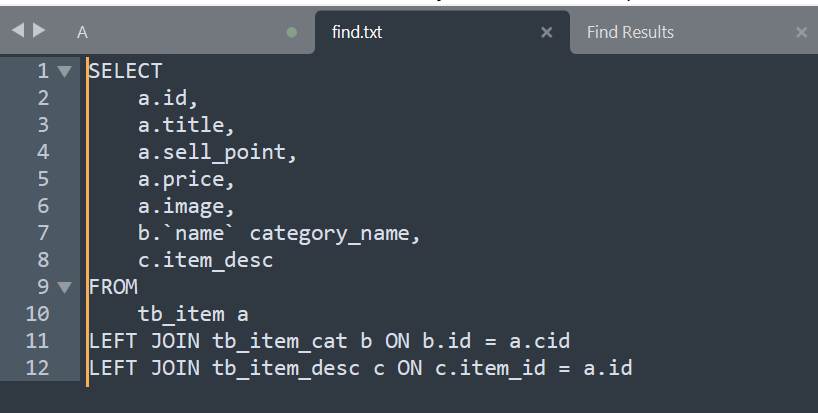Click on the a.title line

[186, 125]
